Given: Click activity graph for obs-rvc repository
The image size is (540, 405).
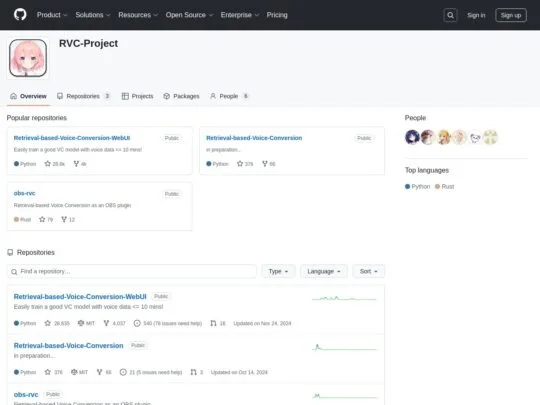Looking at the screenshot, I should 344,396.
